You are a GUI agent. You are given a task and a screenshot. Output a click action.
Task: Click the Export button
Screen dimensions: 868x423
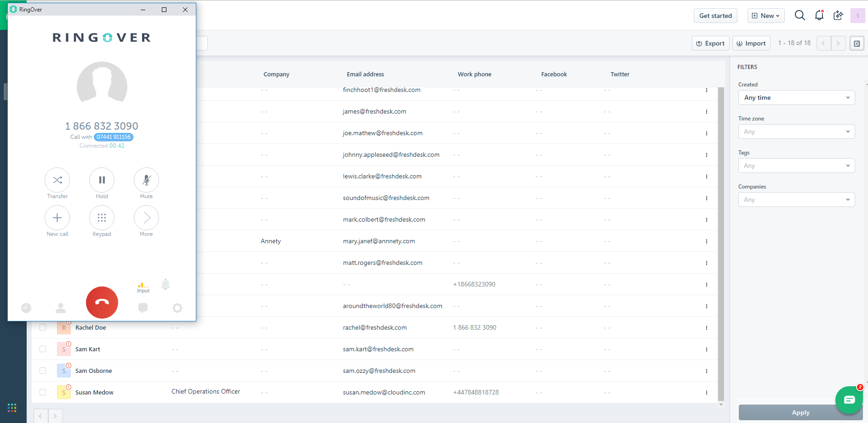point(710,43)
